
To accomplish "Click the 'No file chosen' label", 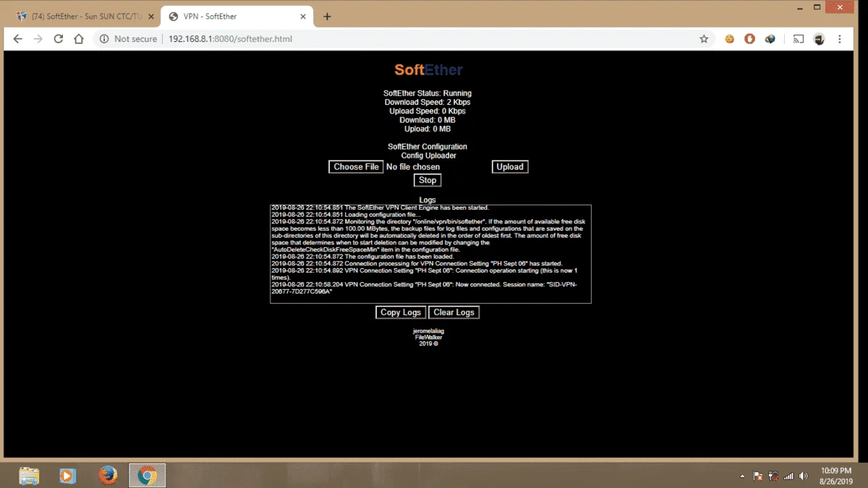I will coord(413,167).
